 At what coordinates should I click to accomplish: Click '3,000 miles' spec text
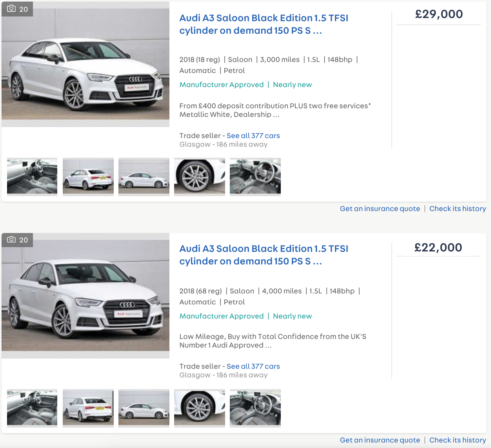[280, 60]
